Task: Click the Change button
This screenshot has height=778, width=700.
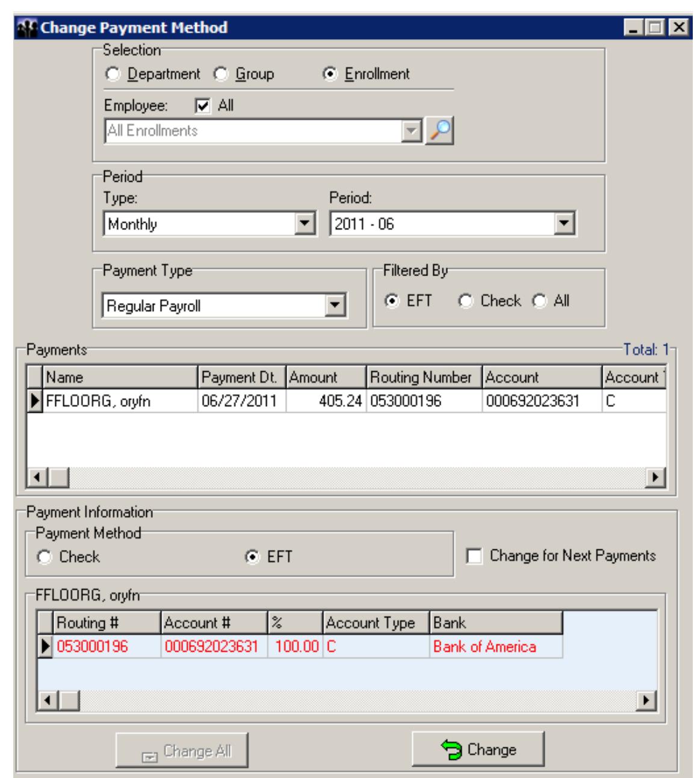Action: tap(478, 750)
